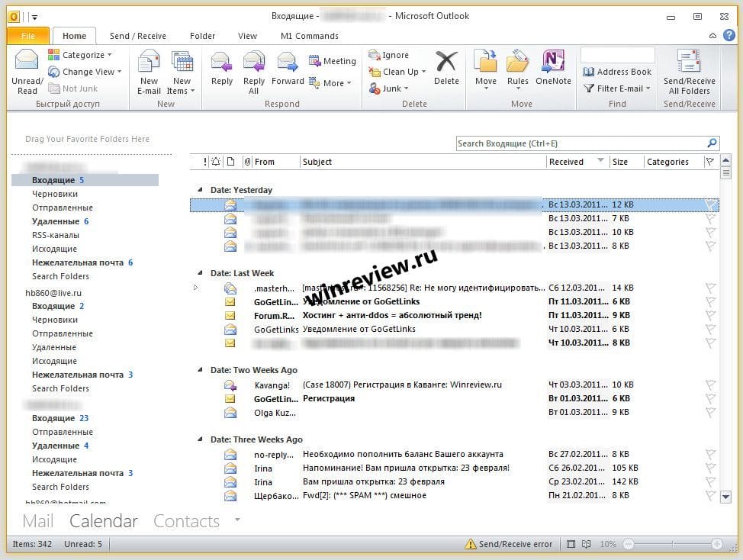Open the Junk options menu

[388, 89]
